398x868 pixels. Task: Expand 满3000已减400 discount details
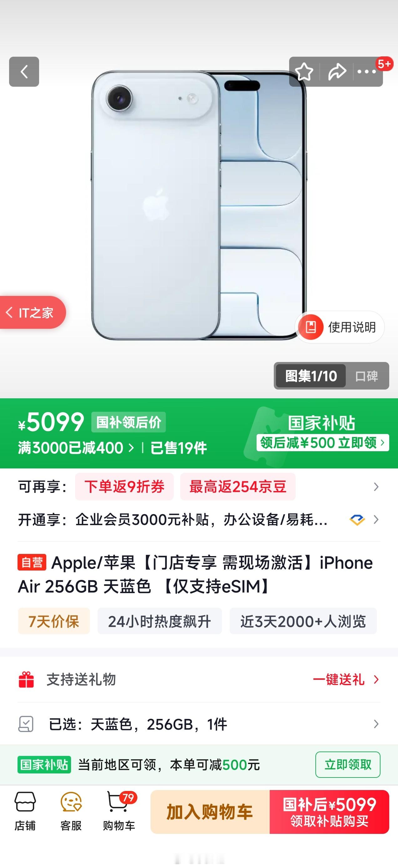pyautogui.click(x=76, y=448)
